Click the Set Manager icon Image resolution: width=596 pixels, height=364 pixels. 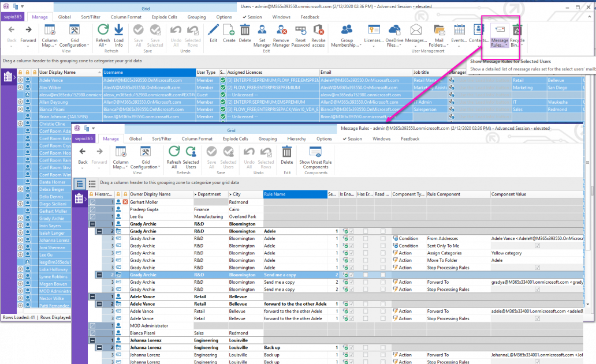click(262, 30)
